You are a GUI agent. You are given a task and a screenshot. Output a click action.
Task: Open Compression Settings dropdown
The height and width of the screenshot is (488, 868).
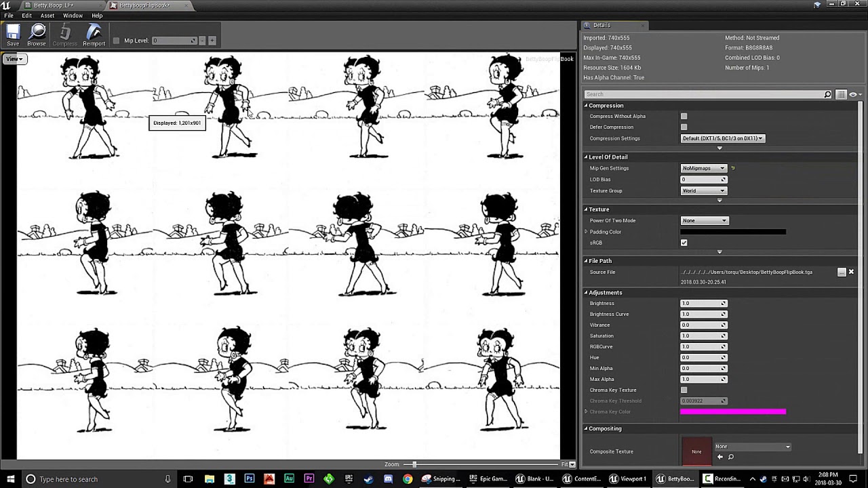click(723, 138)
